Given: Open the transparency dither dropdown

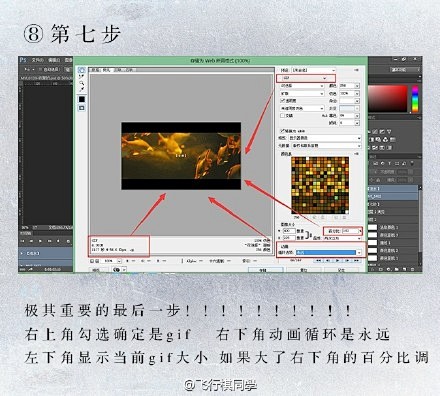Looking at the screenshot, I should (302, 108).
